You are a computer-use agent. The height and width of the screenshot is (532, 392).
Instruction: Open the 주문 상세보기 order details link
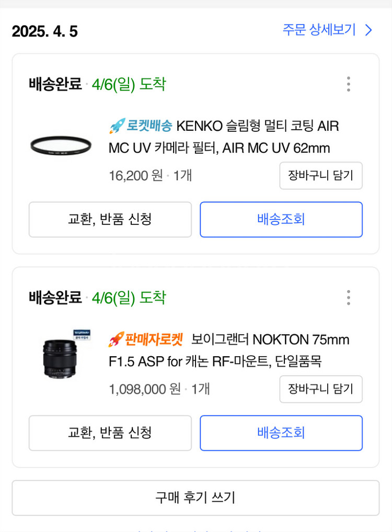pos(319,30)
